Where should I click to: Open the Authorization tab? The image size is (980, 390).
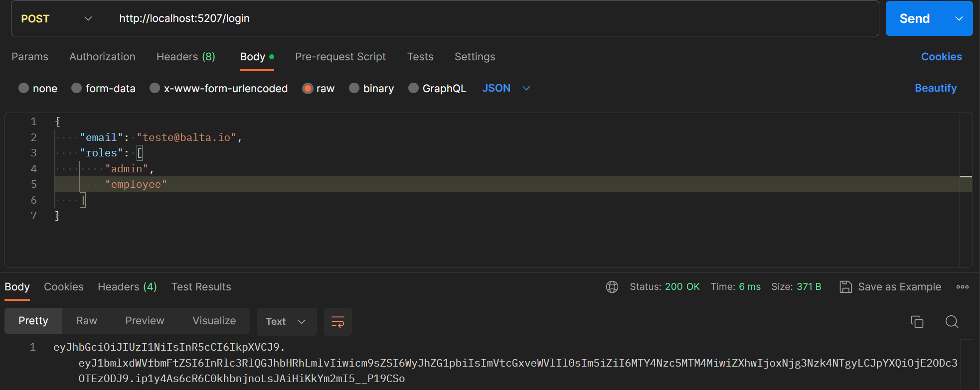point(102,57)
